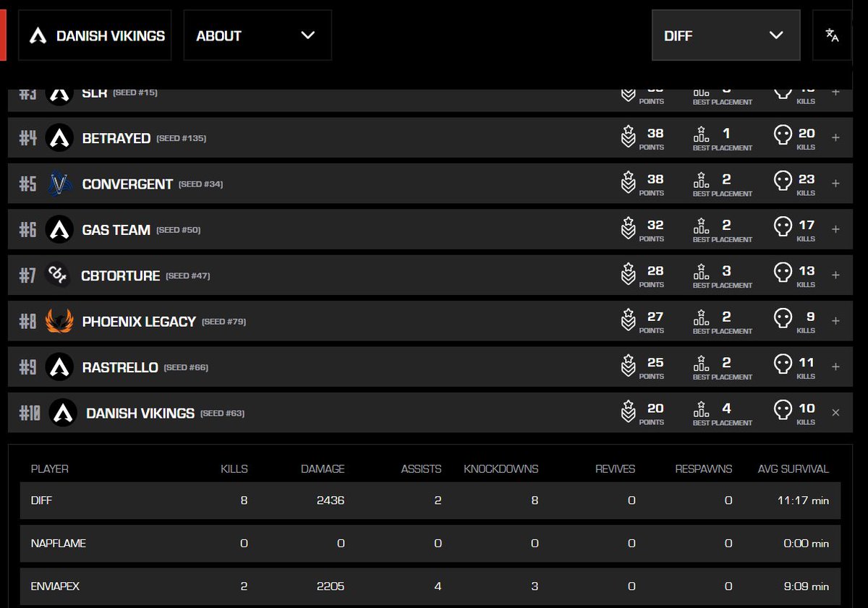The height and width of the screenshot is (608, 868).
Task: Click the PHOENIX LEGACY phoenix logo
Action: pos(59,321)
